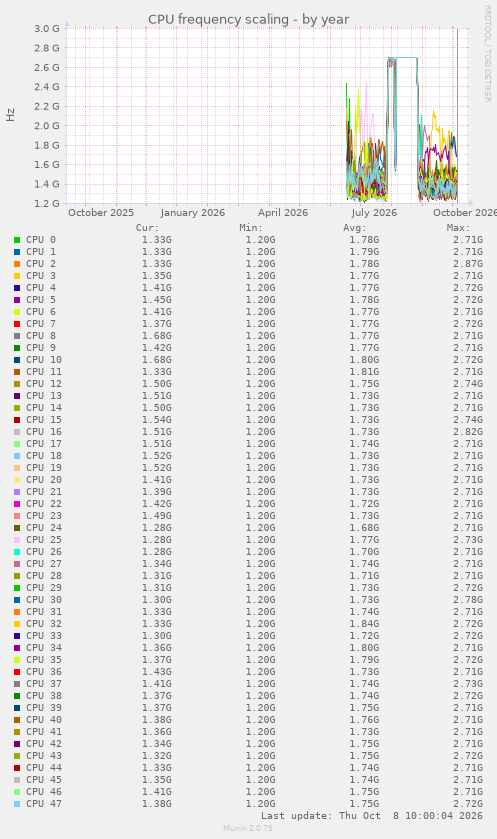Click the '1.2 G' y-axis label

click(x=47, y=204)
